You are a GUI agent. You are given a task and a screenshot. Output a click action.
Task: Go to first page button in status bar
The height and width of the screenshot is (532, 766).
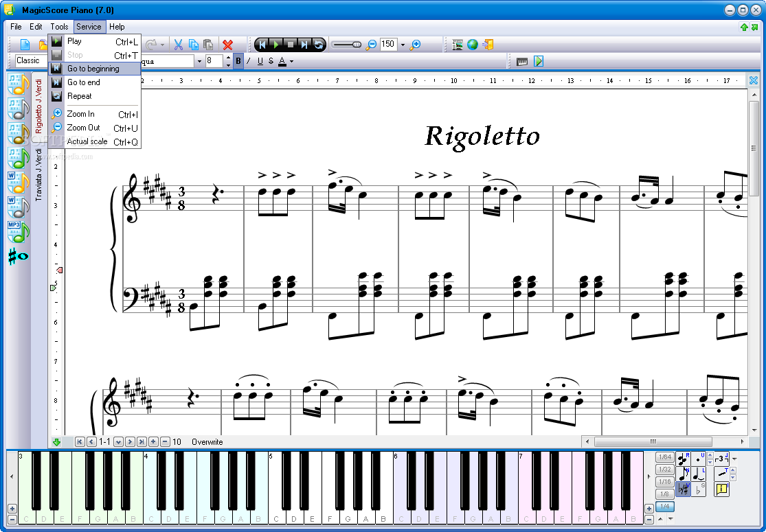coord(80,442)
